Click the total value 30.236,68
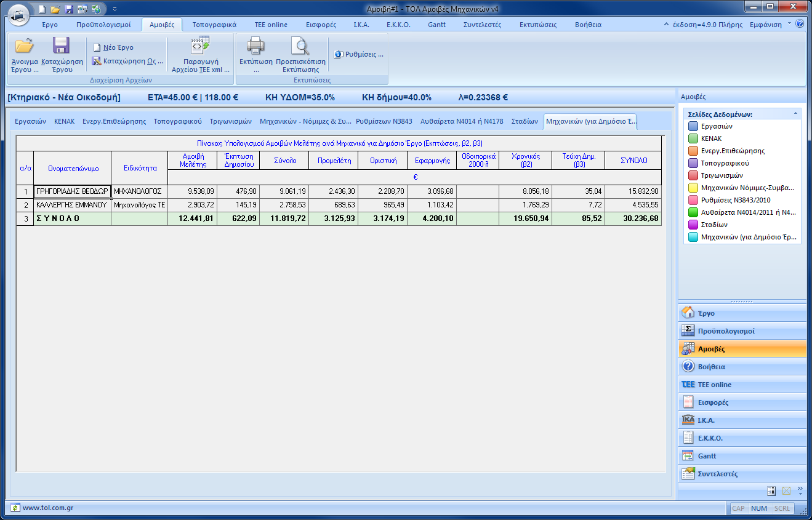The image size is (812, 520). (x=632, y=218)
